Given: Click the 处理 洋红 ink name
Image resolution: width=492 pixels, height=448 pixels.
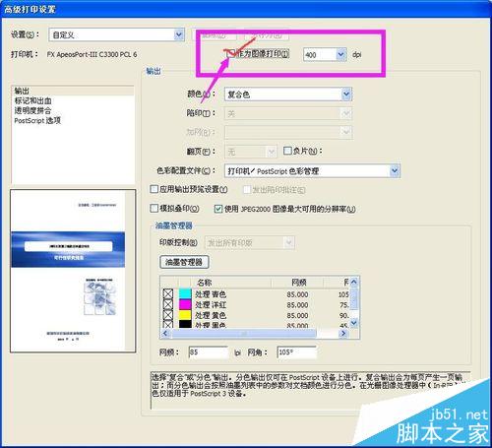Looking at the screenshot, I should click(211, 305).
